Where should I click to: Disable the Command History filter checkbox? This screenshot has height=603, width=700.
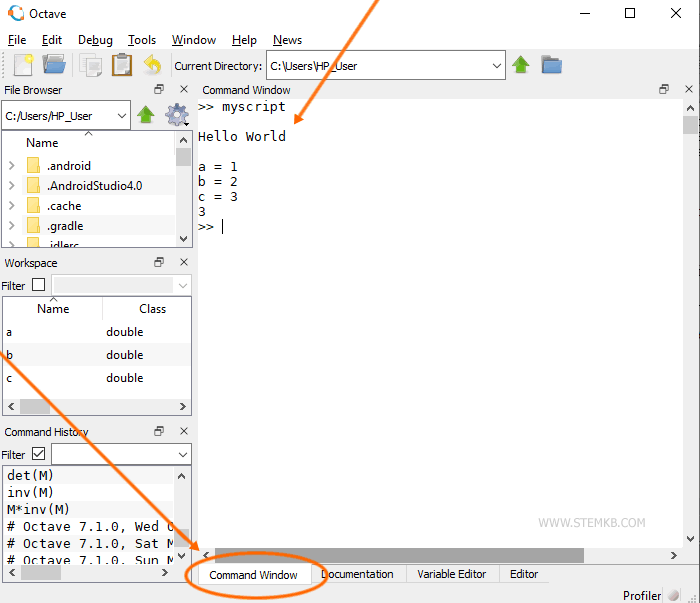[x=38, y=454]
